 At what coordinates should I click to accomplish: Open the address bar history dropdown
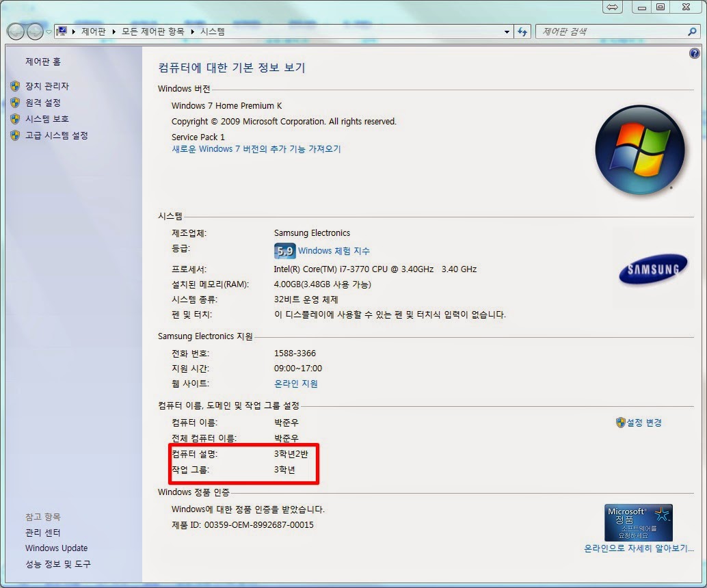[507, 31]
